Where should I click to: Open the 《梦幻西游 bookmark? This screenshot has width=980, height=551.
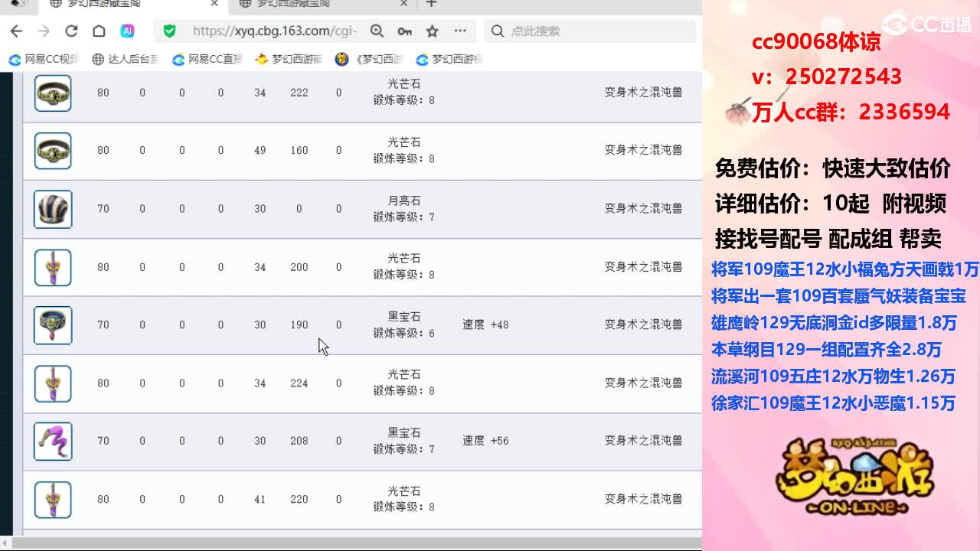click(x=370, y=59)
